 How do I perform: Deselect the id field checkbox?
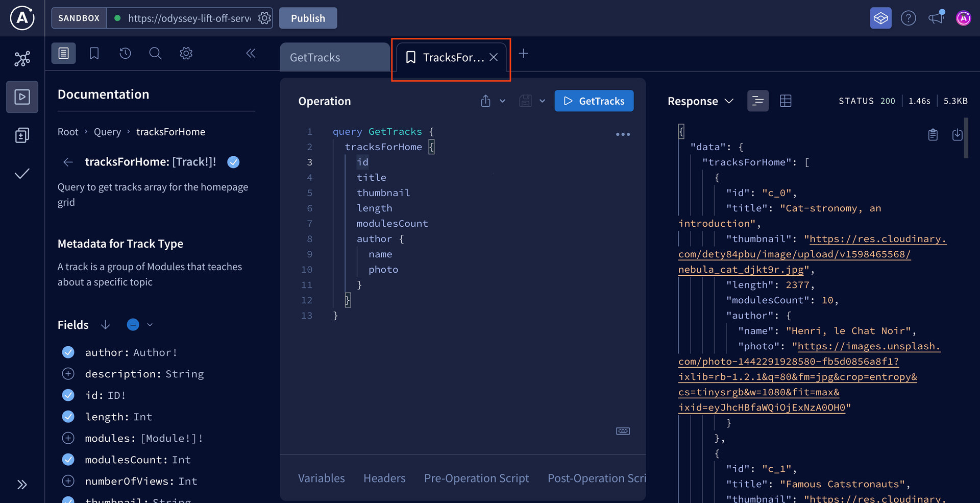pos(68,395)
